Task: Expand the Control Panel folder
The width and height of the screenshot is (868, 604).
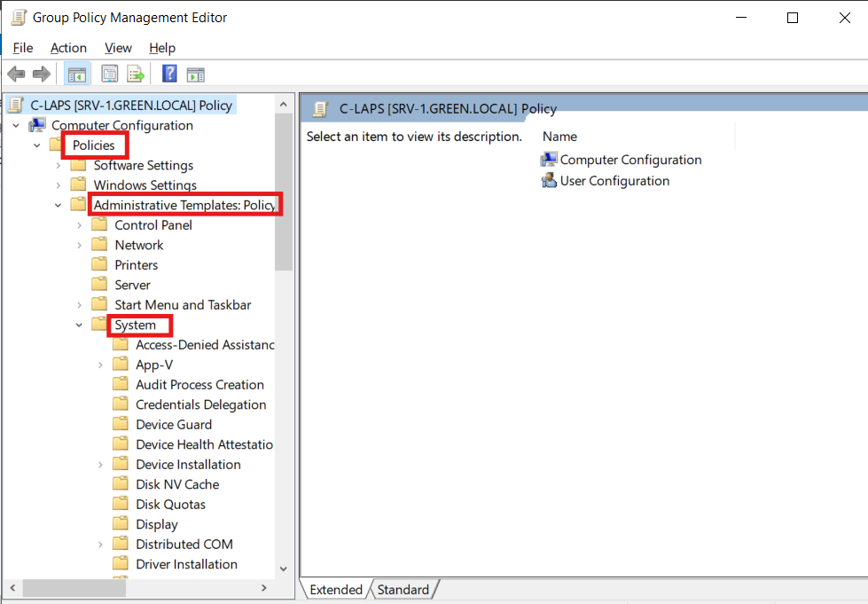Action: [x=80, y=225]
